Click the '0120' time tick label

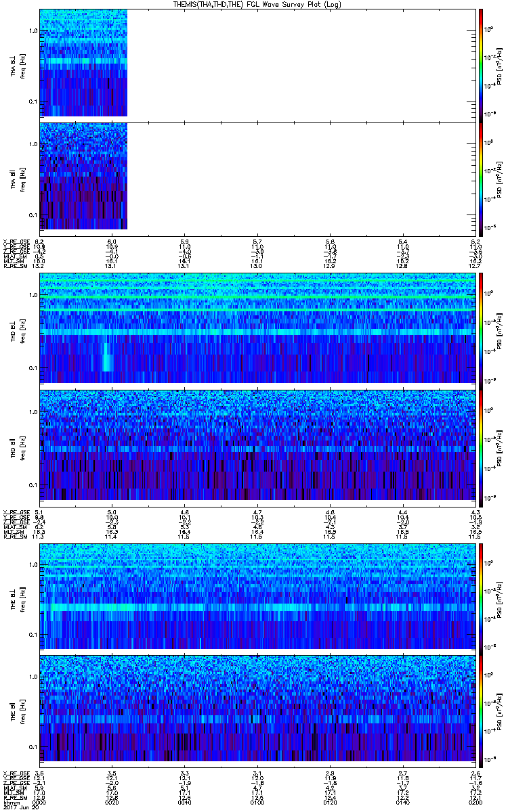click(x=330, y=802)
